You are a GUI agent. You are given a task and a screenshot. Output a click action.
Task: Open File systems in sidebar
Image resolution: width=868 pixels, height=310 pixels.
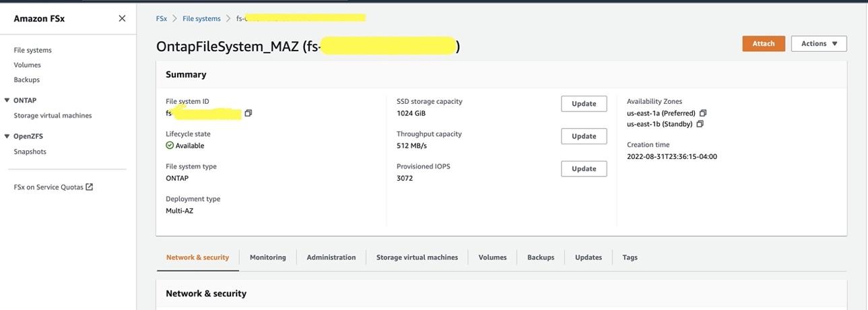pos(33,51)
